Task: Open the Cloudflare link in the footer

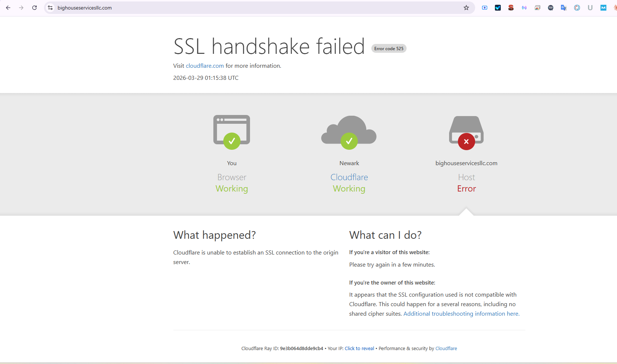Action: click(446, 349)
